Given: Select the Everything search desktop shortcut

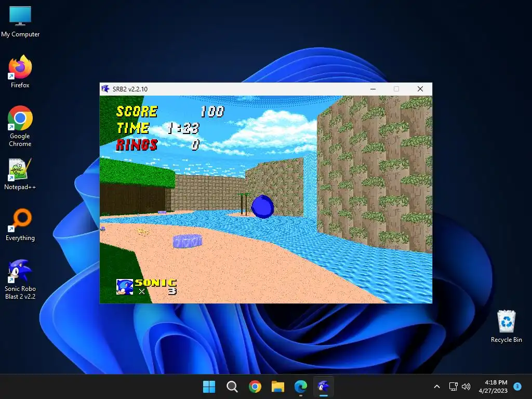Looking at the screenshot, I should 20,224.
